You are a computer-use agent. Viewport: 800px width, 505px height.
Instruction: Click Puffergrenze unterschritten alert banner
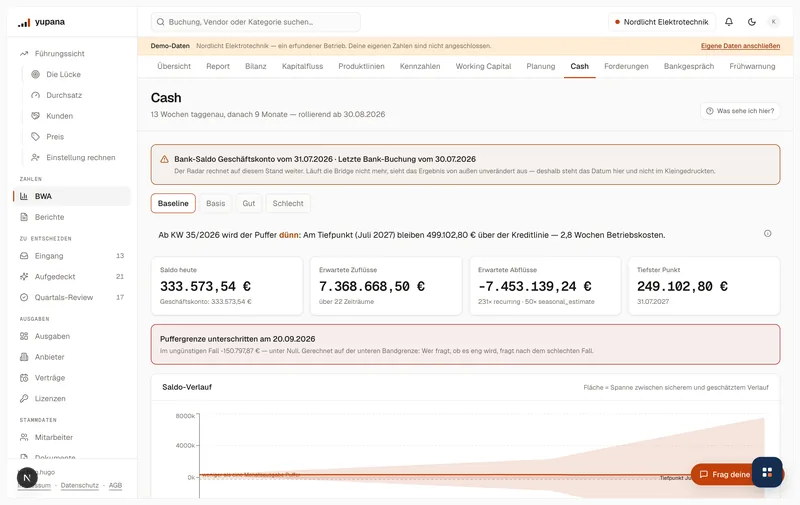pos(465,344)
